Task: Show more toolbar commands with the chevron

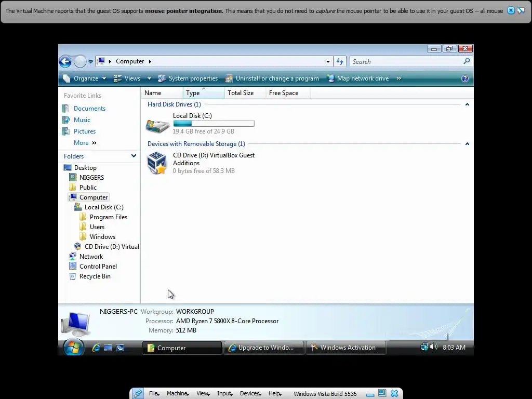Action: (x=399, y=78)
